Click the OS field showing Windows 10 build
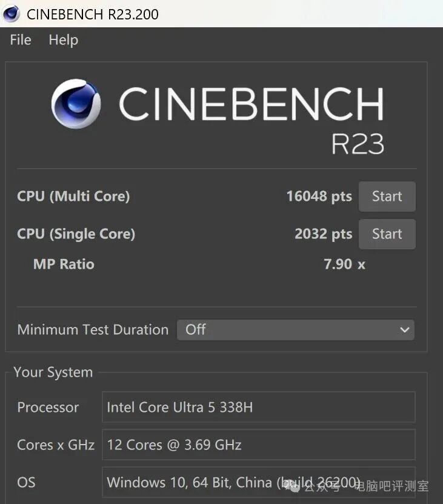Screen dimensions: 443x504 pyautogui.click(x=258, y=482)
